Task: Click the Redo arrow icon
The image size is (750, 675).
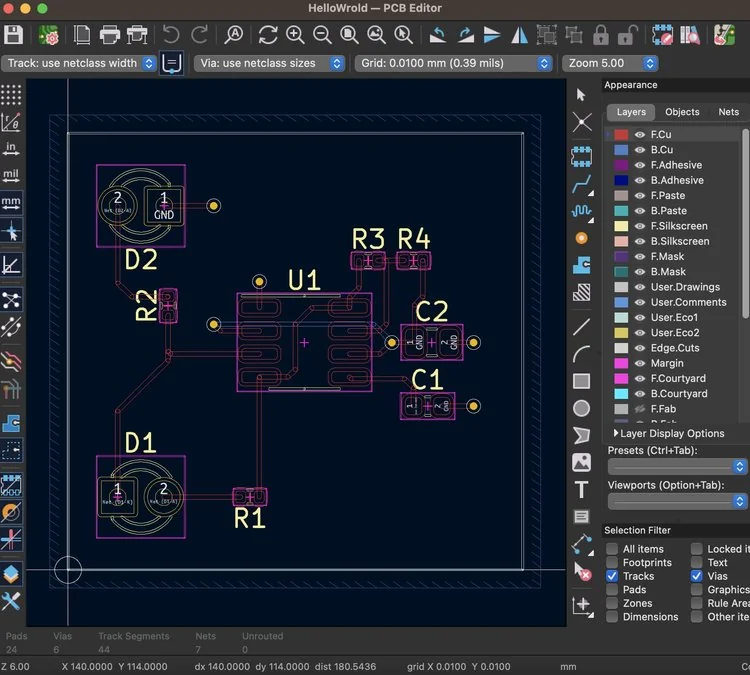Action: point(199,35)
